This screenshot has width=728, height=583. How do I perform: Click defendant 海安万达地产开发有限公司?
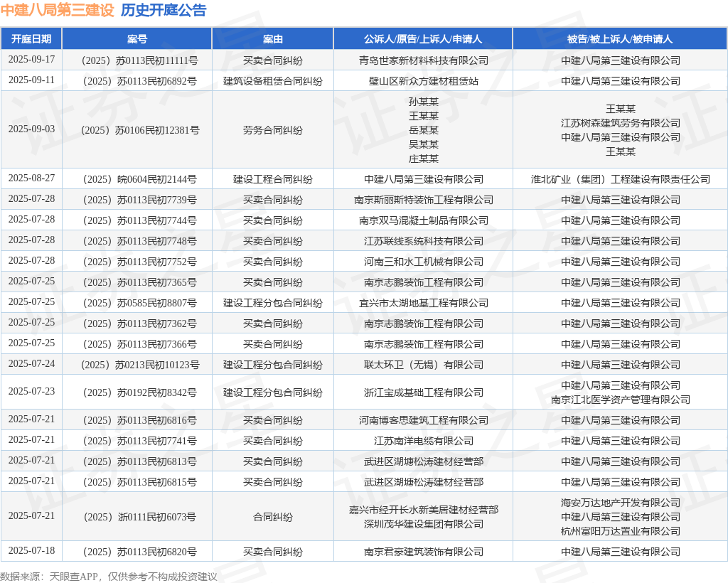tap(620, 503)
